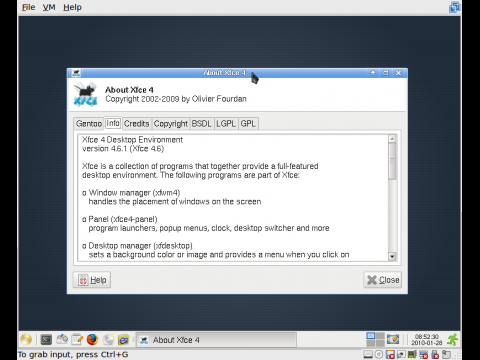Switch to the third workspace in pager
480x360 pixels.
click(x=371, y=343)
